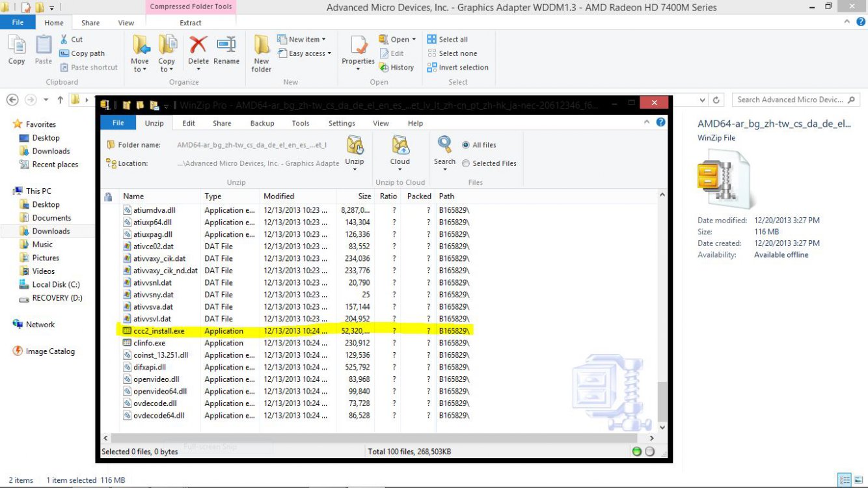Click the WinZip horizontal scroll right arrow

click(653, 439)
